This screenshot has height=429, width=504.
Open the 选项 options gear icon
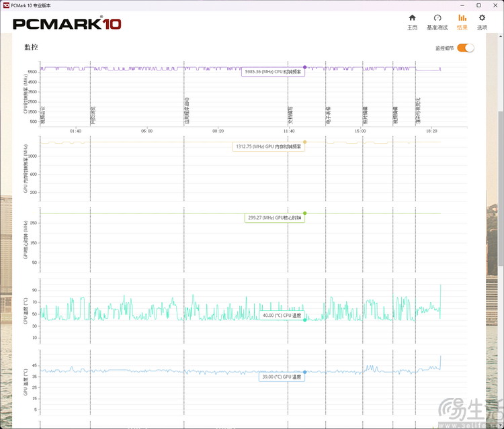(482, 17)
